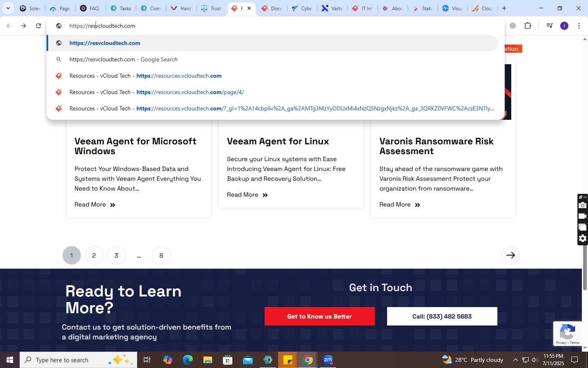Go to pagination page 2

point(94,255)
